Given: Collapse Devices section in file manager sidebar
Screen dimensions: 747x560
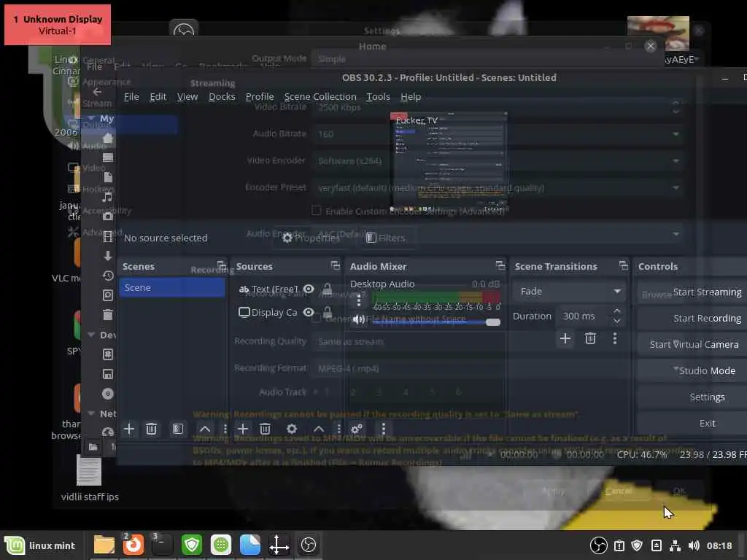Looking at the screenshot, I should click(x=91, y=335).
